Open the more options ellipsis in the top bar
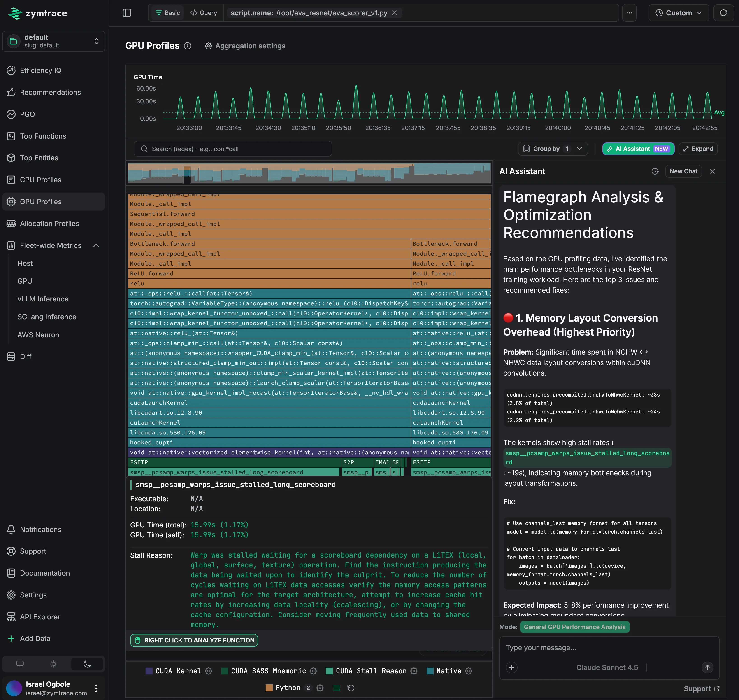739x700 pixels. point(629,12)
